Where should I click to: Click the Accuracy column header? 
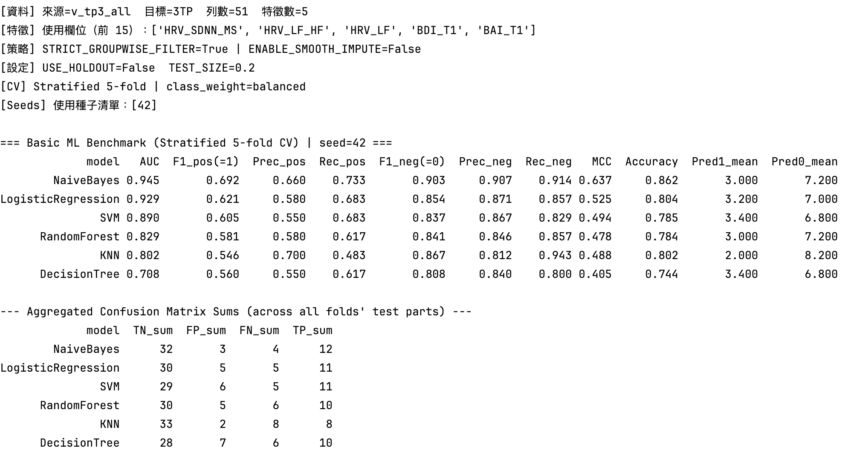pos(651,162)
